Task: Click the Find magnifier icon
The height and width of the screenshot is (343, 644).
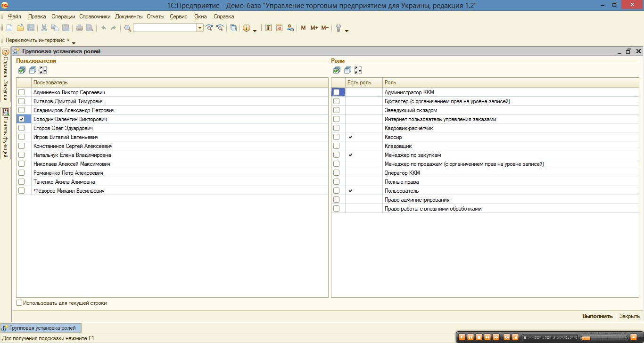Action: point(127,28)
